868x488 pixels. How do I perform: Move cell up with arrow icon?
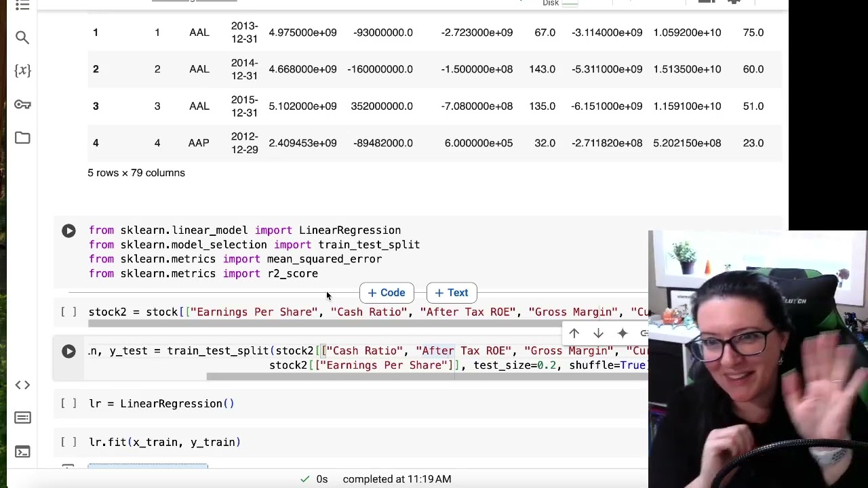tap(574, 333)
